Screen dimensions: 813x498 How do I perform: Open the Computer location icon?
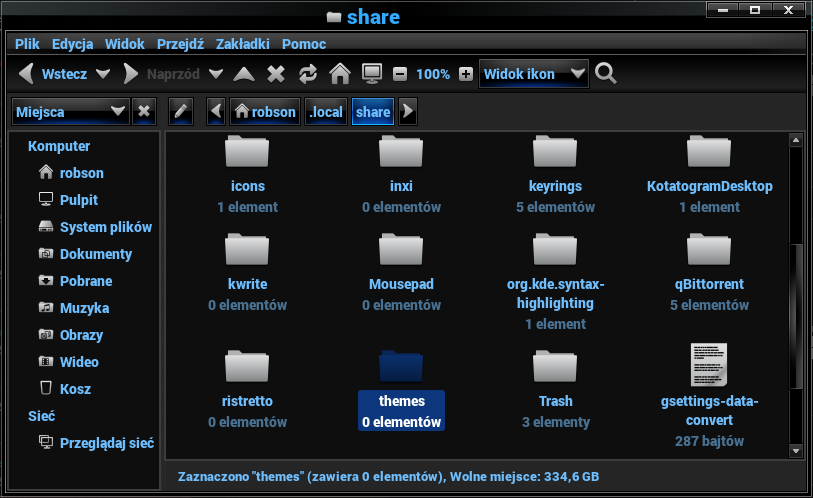[372, 74]
